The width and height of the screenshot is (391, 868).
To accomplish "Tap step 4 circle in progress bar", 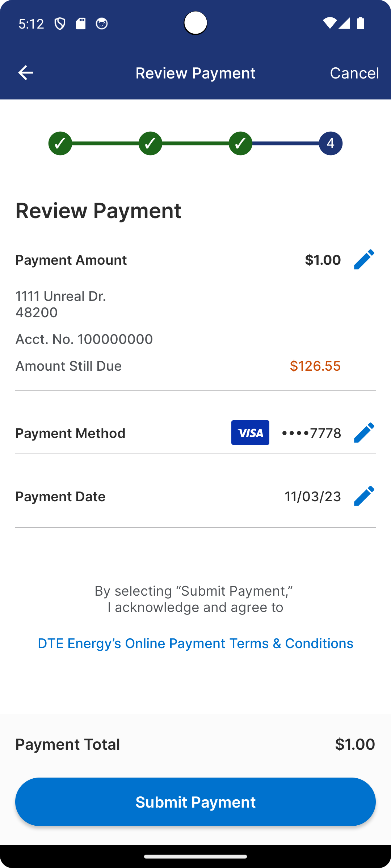I will [331, 144].
